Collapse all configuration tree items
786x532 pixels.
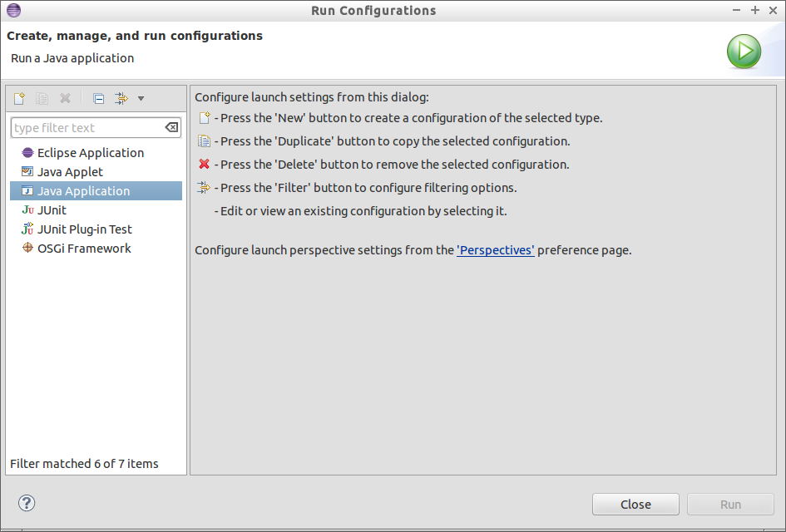(x=98, y=99)
